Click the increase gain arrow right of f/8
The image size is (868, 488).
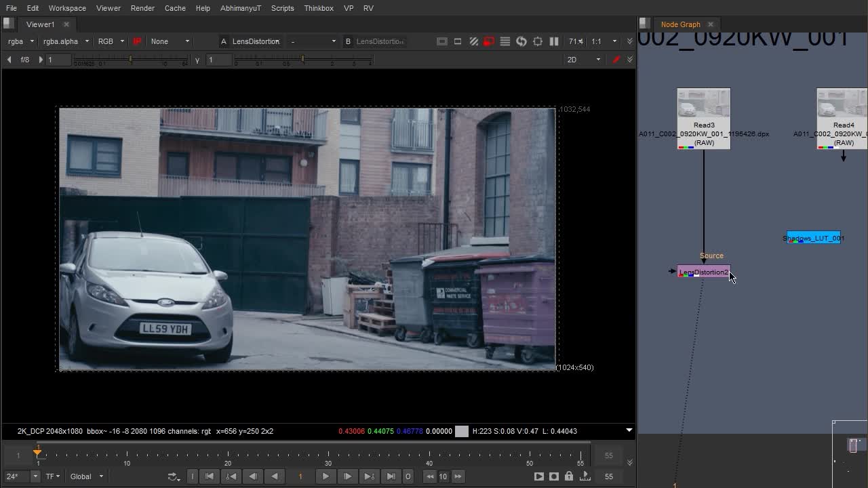pyautogui.click(x=41, y=60)
